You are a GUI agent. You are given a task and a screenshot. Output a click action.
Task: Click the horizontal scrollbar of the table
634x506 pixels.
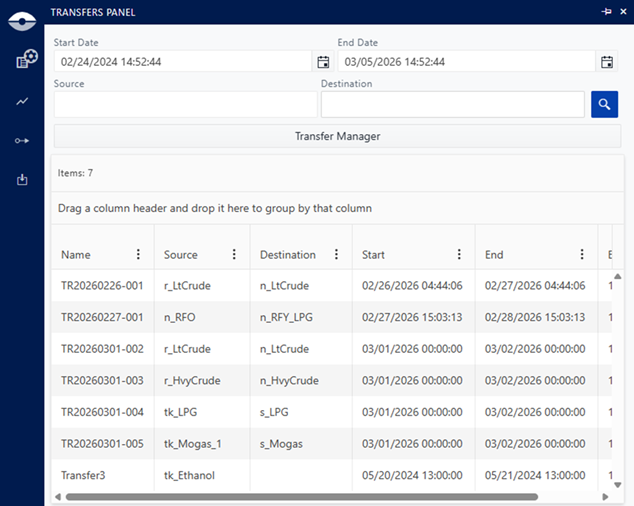point(300,496)
